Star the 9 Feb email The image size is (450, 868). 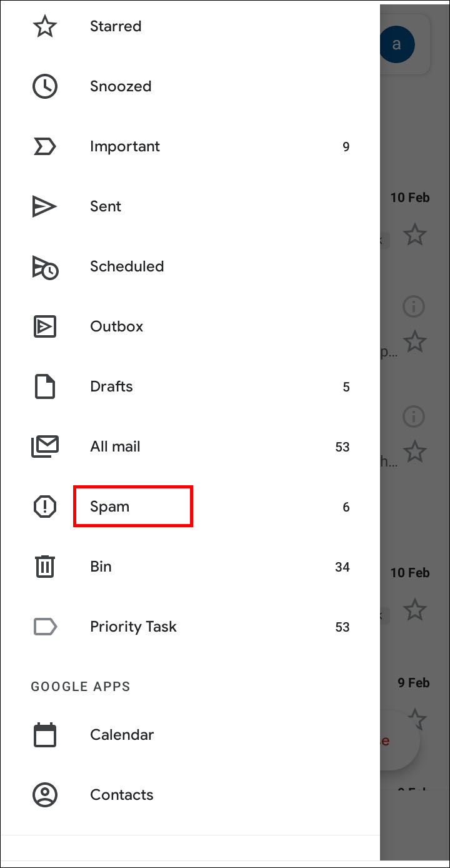(x=416, y=718)
